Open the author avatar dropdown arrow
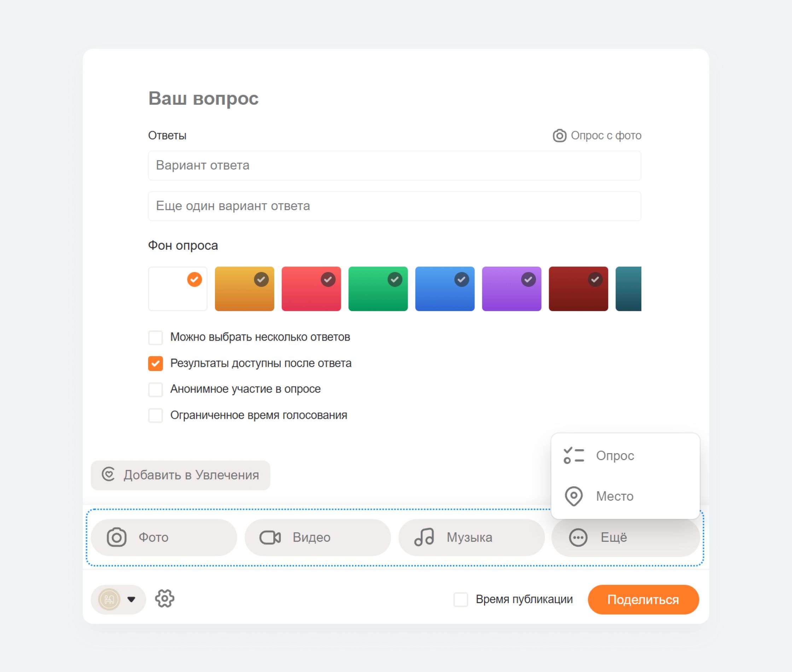Viewport: 792px width, 672px height. (x=132, y=599)
